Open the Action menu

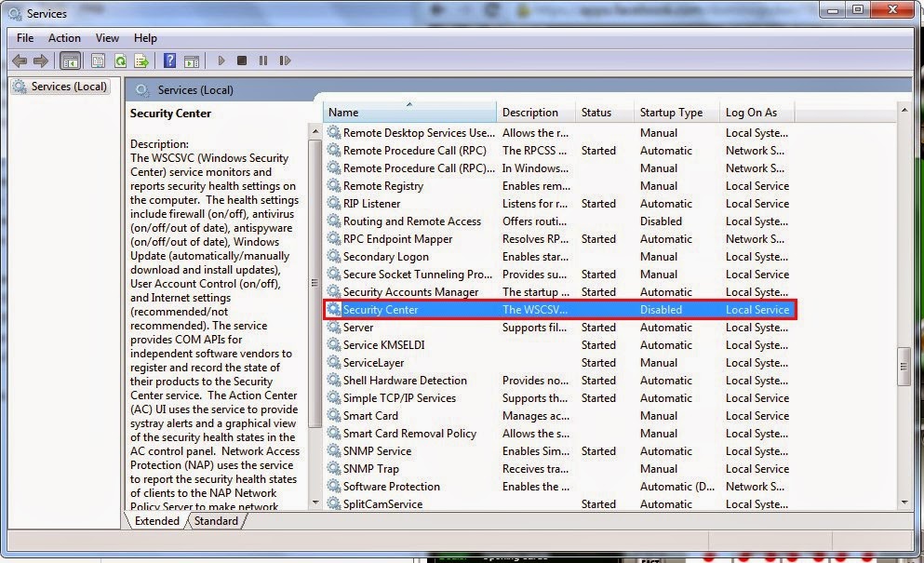64,38
